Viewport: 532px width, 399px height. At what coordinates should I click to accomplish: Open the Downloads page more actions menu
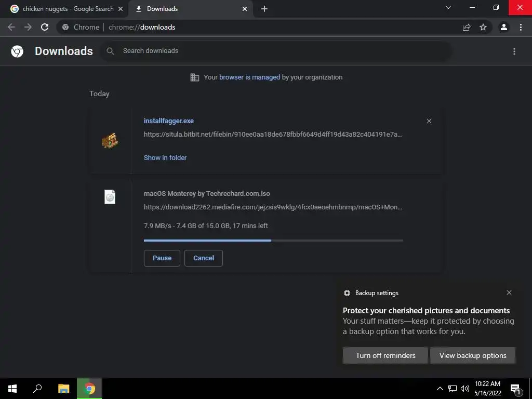click(x=514, y=51)
